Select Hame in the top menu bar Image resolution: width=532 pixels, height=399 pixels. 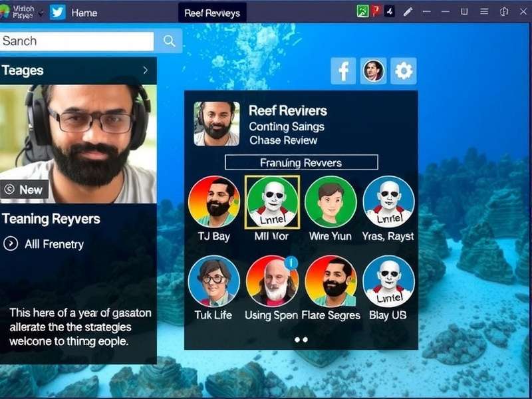[x=85, y=12]
